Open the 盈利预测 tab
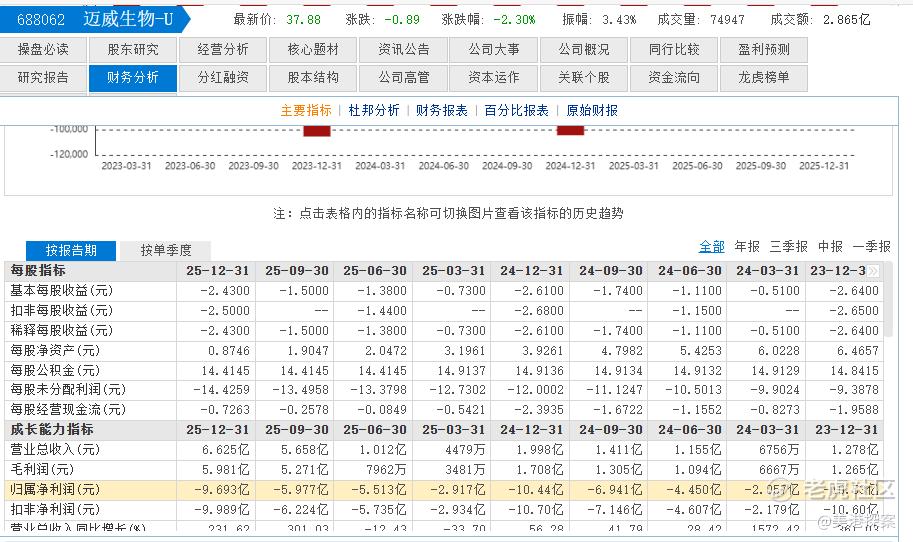The height and width of the screenshot is (542, 913). pos(764,49)
